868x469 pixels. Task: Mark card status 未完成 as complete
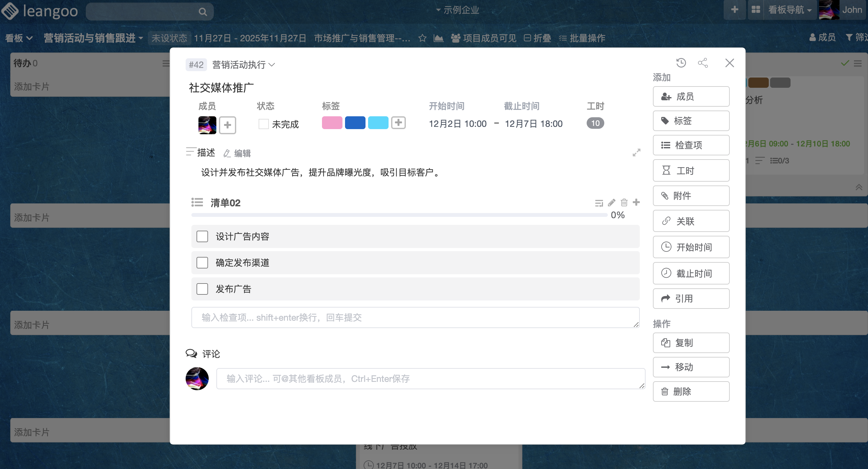[x=263, y=124]
